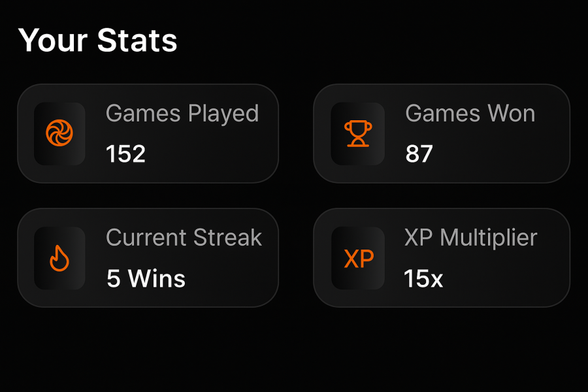Select the 'Games Won' label
The image size is (588, 392).
470,114
